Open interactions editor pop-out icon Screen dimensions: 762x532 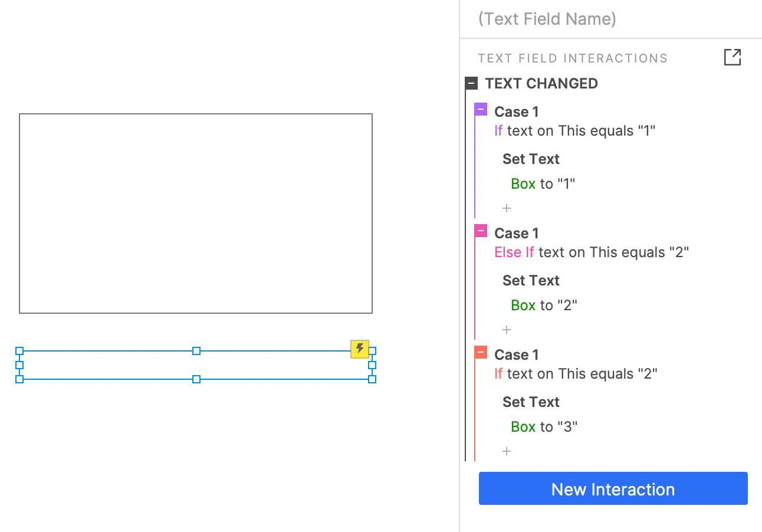pyautogui.click(x=732, y=57)
